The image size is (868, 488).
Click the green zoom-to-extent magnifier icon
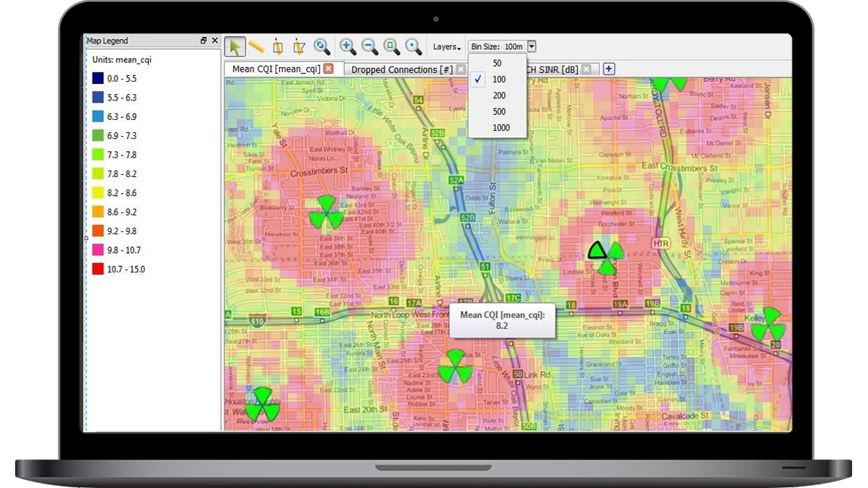[391, 47]
